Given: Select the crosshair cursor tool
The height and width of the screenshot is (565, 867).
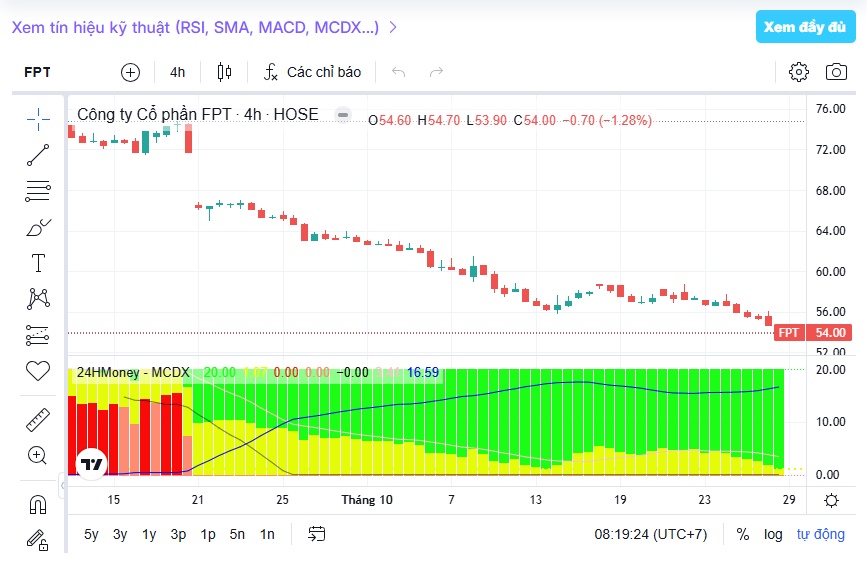Looking at the screenshot, I should click(38, 119).
